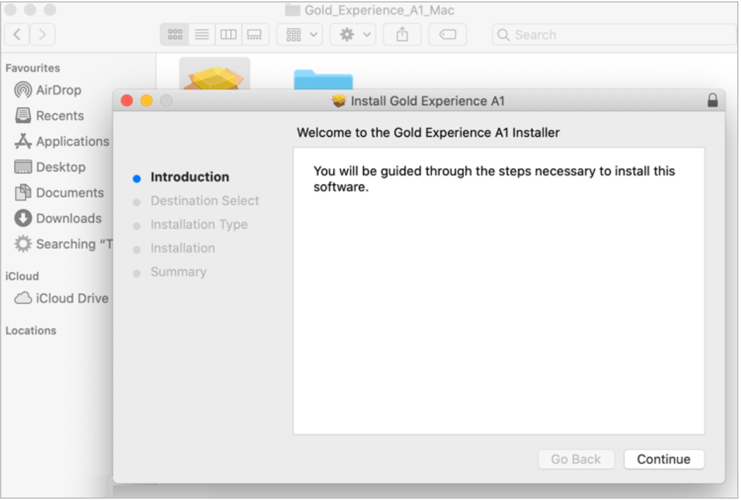Open the Finder group-by dropdown
741x500 pixels.
coord(300,34)
